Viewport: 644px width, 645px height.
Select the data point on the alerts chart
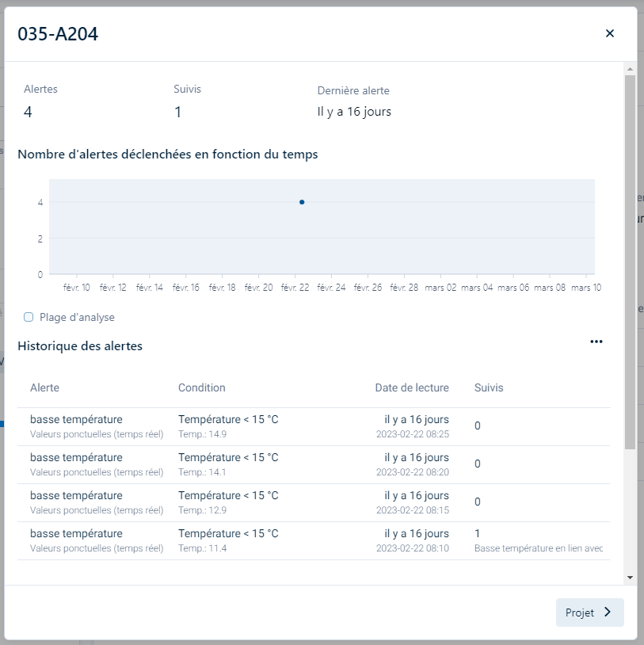click(x=302, y=202)
